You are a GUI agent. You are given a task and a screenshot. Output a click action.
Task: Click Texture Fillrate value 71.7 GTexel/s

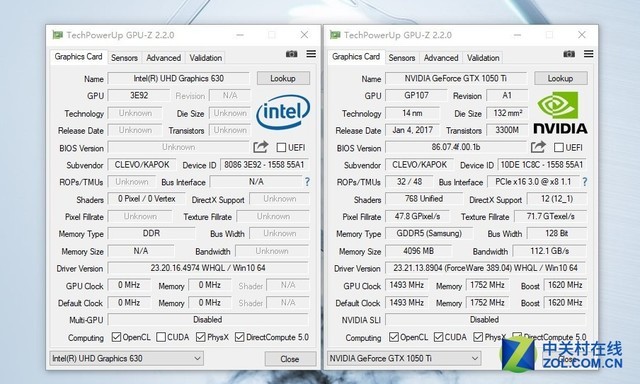[550, 216]
